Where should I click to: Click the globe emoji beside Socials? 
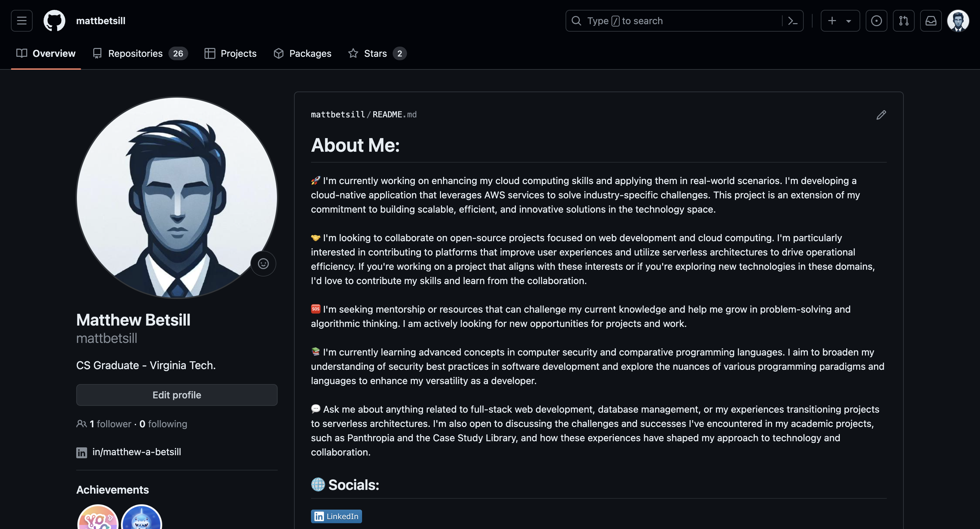[x=318, y=484]
